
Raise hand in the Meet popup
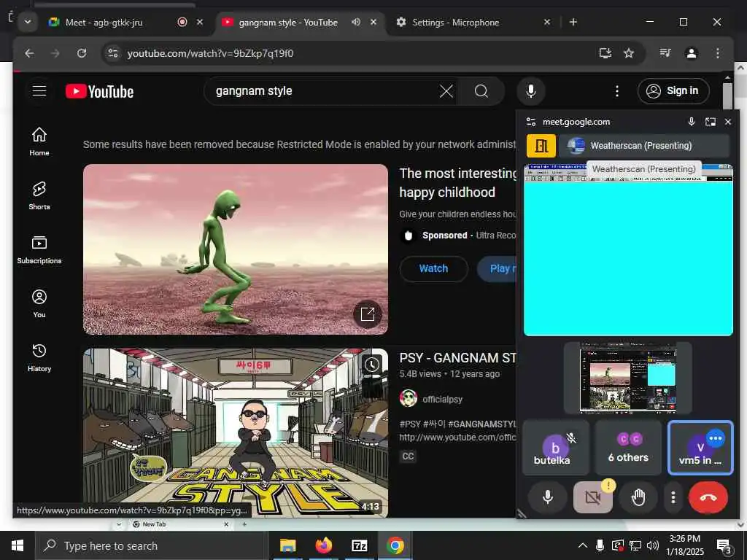(638, 497)
